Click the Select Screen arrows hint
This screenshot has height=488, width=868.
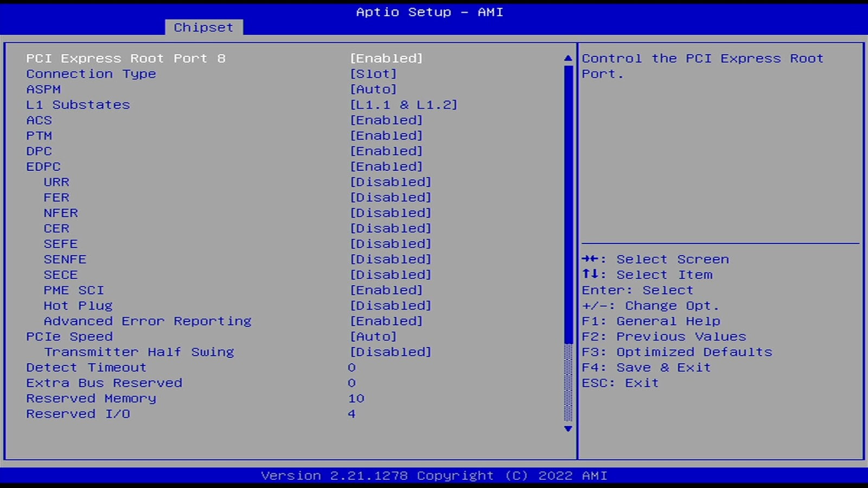655,259
